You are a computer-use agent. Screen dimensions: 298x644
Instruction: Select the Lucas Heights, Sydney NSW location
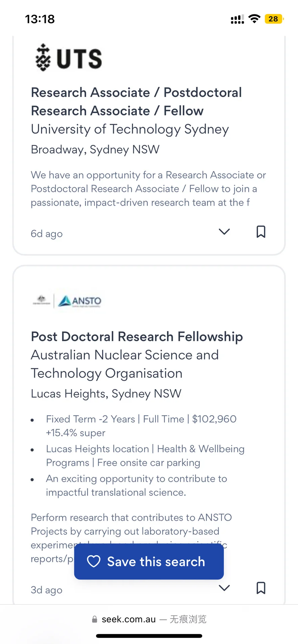106,394
